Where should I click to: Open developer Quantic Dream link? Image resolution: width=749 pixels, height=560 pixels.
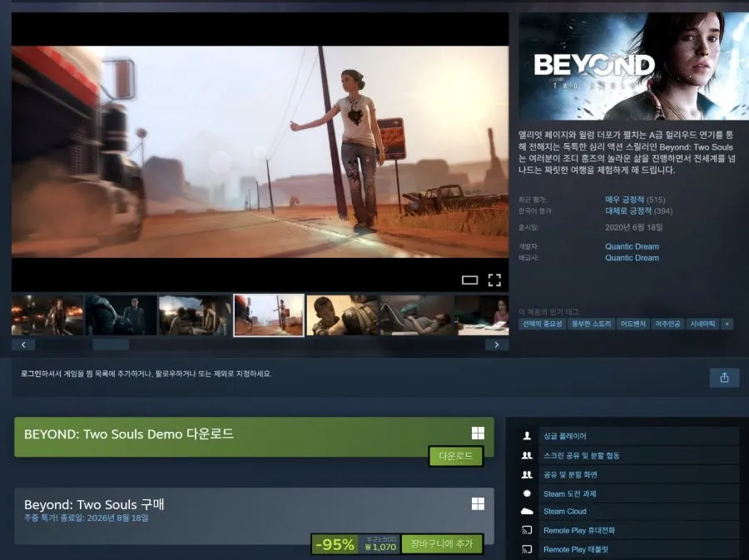632,246
